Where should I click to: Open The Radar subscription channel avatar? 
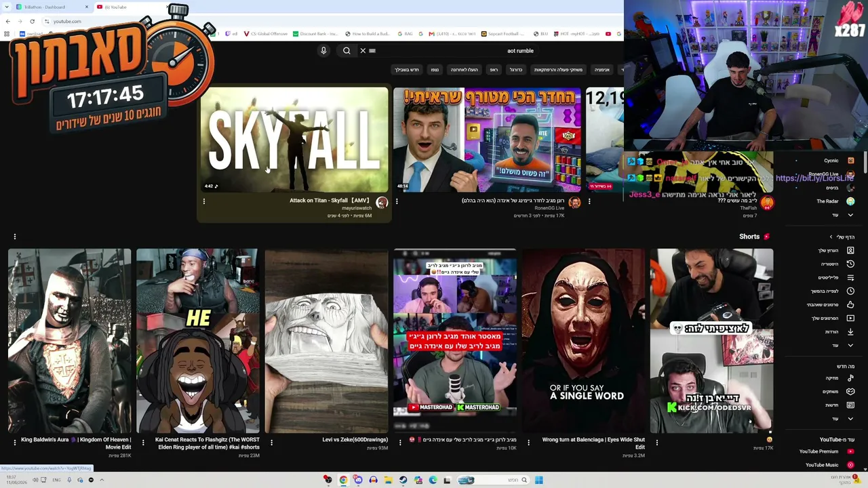850,201
